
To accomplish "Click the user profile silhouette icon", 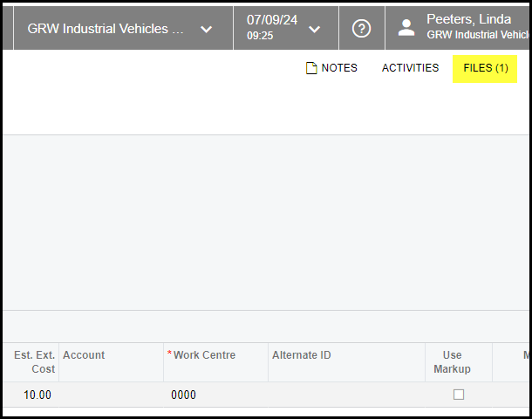I will click(x=406, y=28).
